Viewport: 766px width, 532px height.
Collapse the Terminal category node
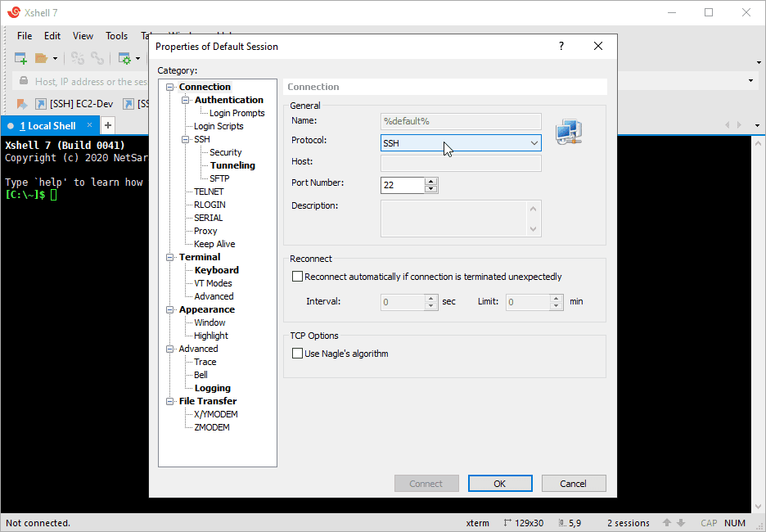tap(170, 257)
